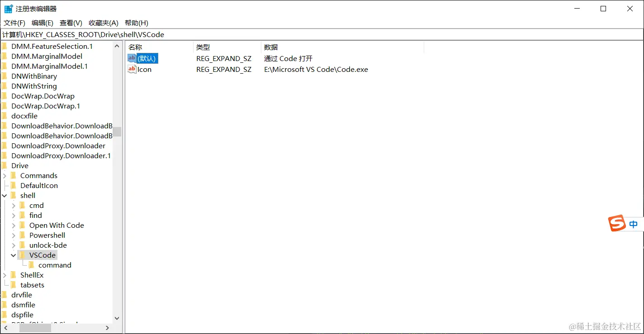Collapse the shell key
Image resolution: width=644 pixels, height=334 pixels.
tap(5, 196)
